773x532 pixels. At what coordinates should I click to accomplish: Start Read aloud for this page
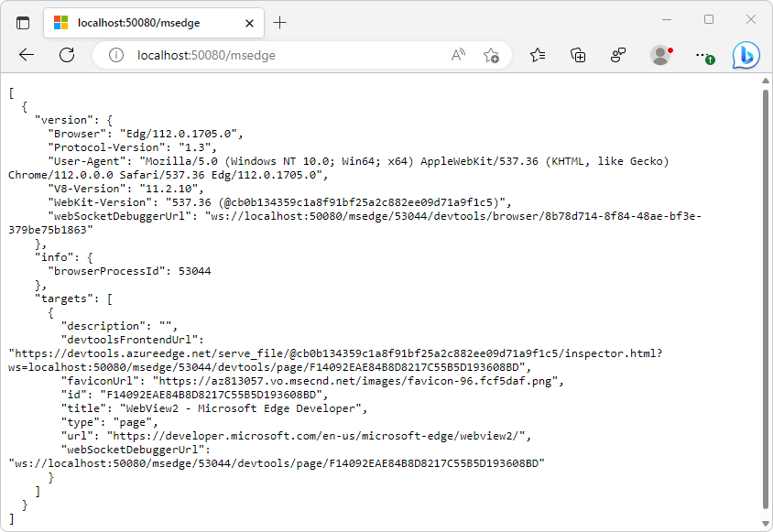coord(457,55)
